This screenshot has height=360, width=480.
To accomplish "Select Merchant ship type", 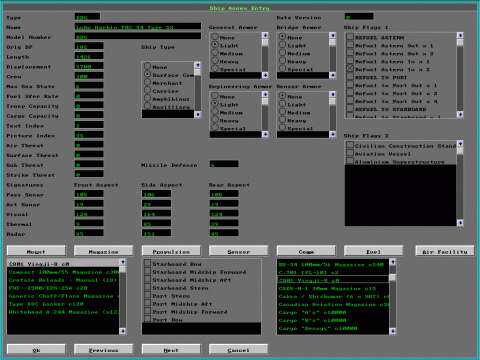I will pos(163,83).
